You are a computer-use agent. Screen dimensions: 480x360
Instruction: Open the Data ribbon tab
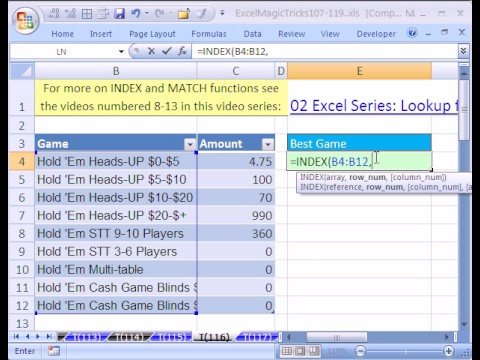[x=252, y=34]
